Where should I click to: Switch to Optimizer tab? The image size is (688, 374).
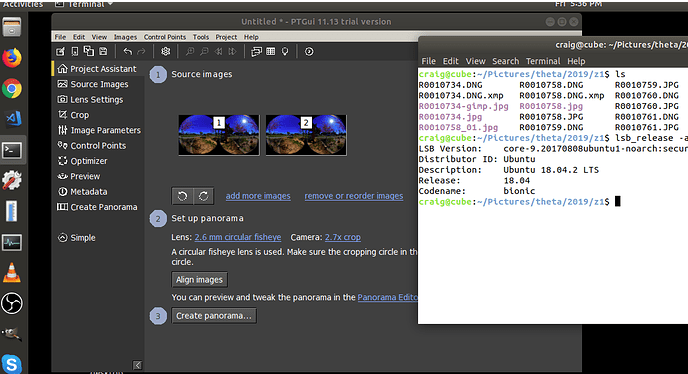(x=97, y=161)
